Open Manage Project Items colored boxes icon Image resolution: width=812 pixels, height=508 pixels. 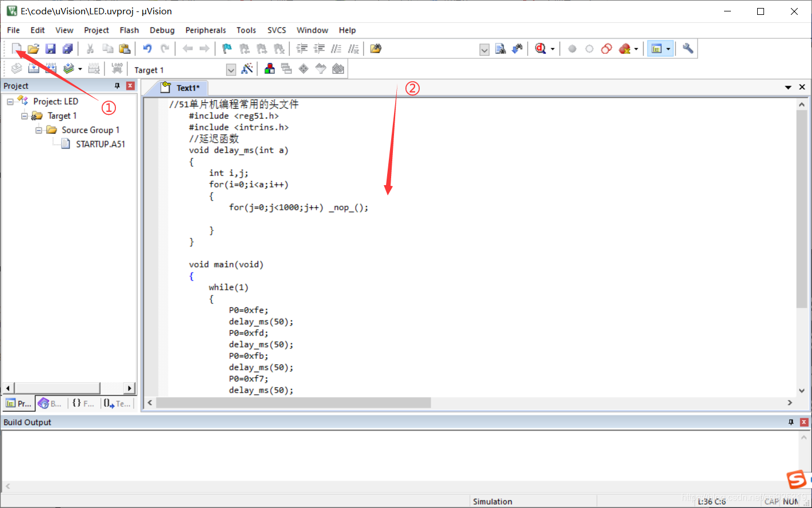(x=270, y=69)
